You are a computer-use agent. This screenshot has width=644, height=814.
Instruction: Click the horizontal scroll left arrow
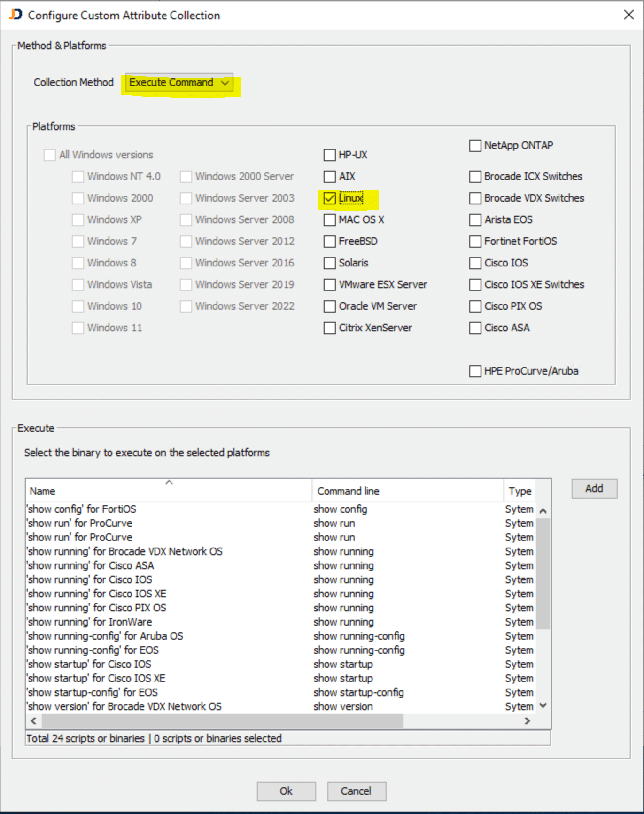[x=33, y=721]
